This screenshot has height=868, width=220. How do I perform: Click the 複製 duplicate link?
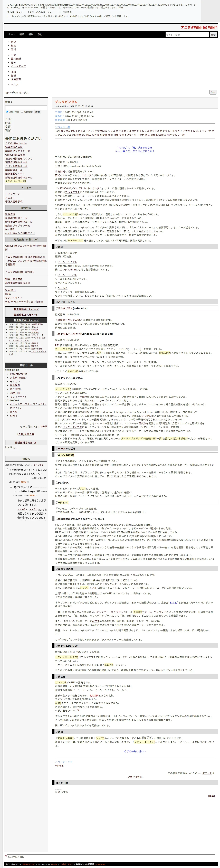13,76
